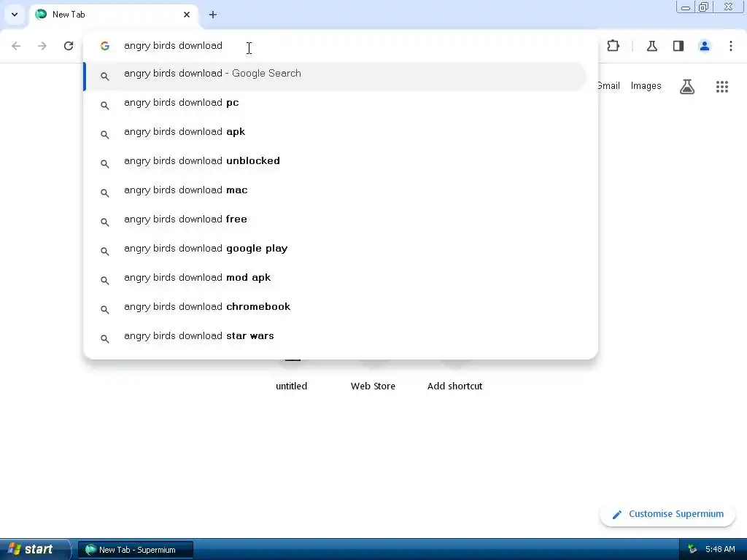Open the Gmail link
Screen dimensions: 747x560
tap(609, 86)
